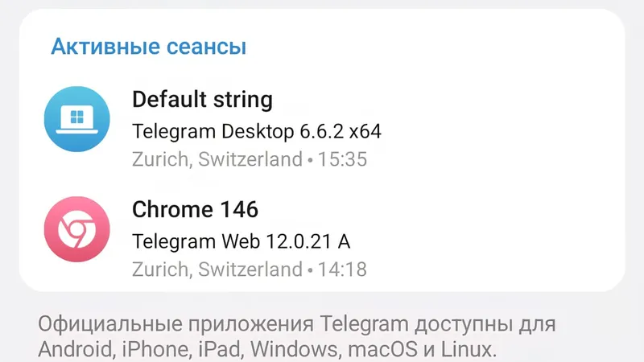Tap the "Активные сеансы" section header
This screenshot has height=362, width=644.
[x=148, y=47]
